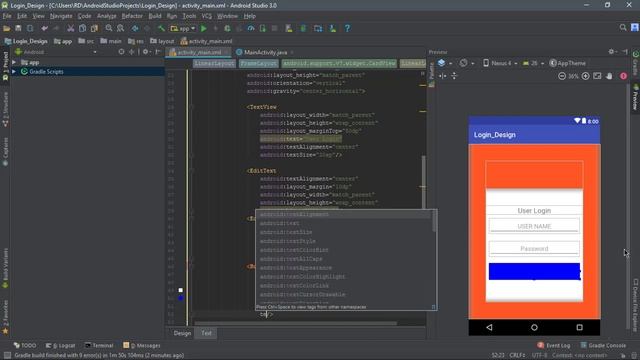Click the Save All disk icon
This screenshot has width=640, height=360.
click(x=18, y=28)
